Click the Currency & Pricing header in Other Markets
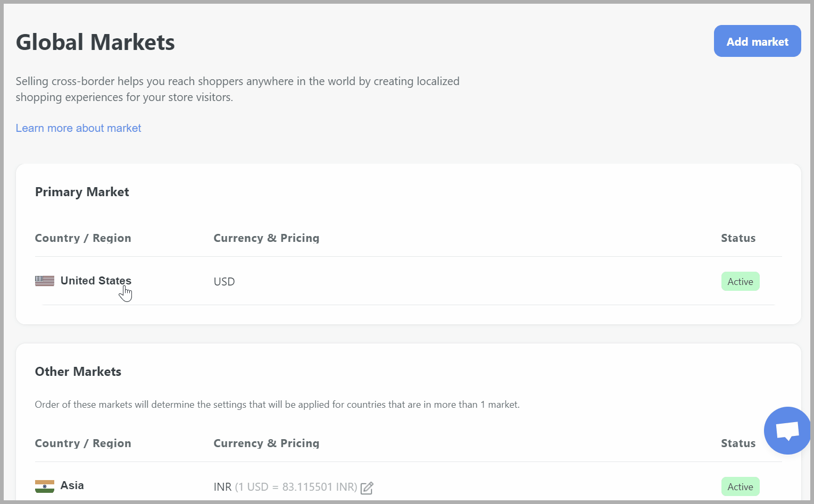This screenshot has height=504, width=814. 267,443
